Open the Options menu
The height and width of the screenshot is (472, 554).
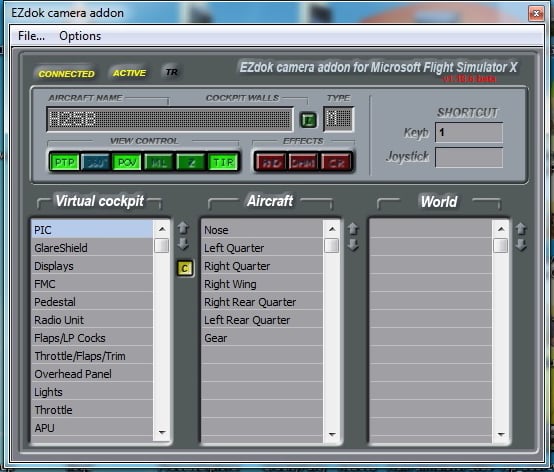click(80, 36)
